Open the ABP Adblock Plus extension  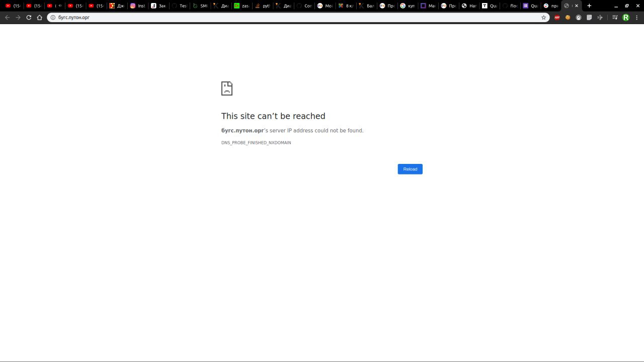pos(557,17)
